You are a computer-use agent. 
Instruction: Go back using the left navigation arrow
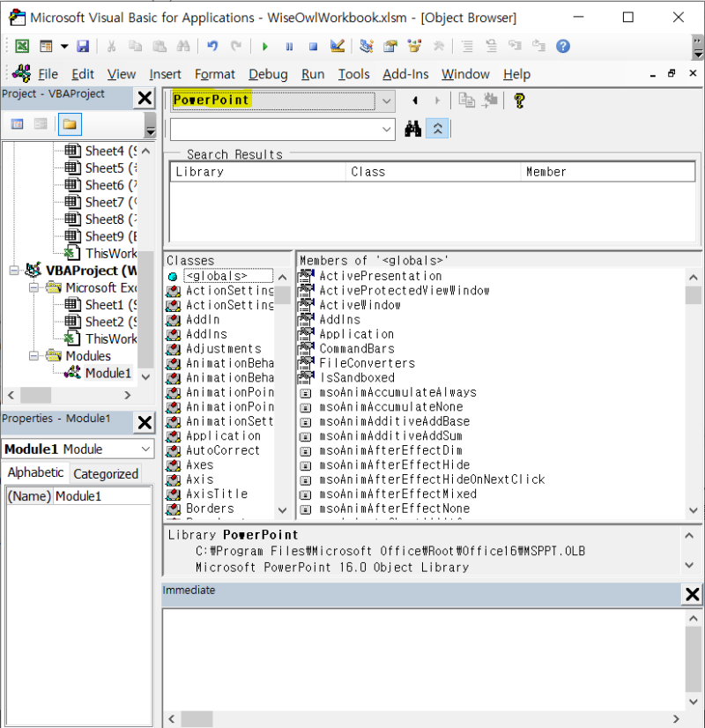[x=413, y=100]
